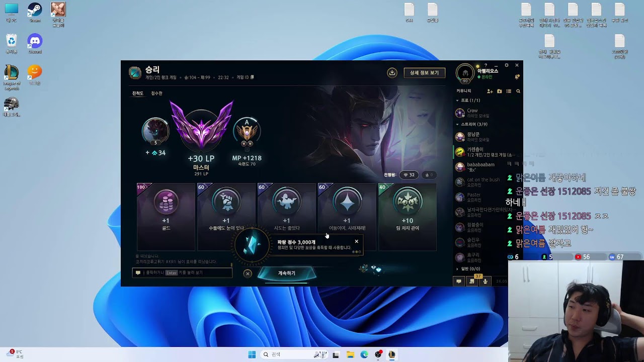Switch to the 점수판 scoreboard tab
644x362 pixels.
[x=156, y=94]
